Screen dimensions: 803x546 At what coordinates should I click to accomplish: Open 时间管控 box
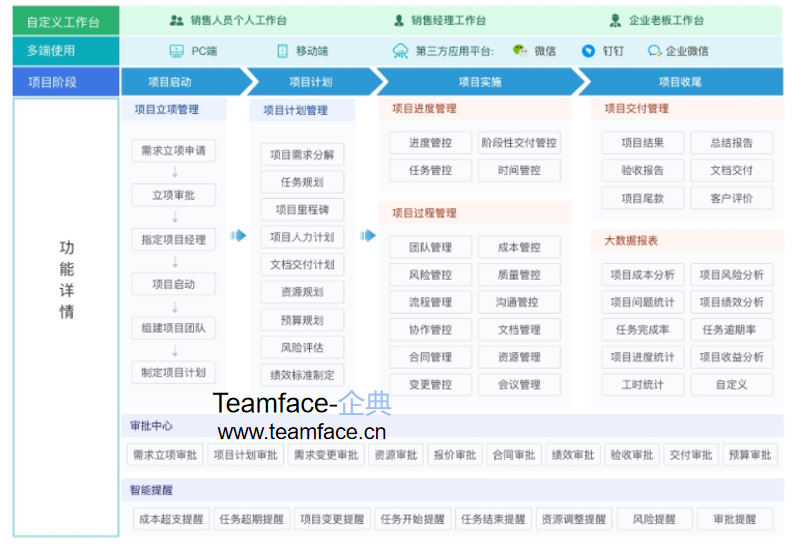tap(519, 171)
